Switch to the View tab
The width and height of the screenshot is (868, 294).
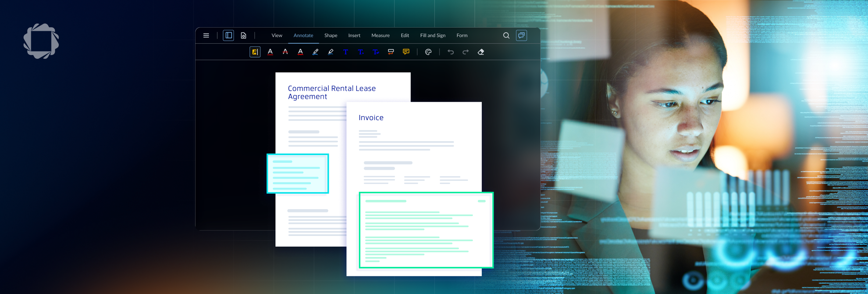pyautogui.click(x=277, y=36)
